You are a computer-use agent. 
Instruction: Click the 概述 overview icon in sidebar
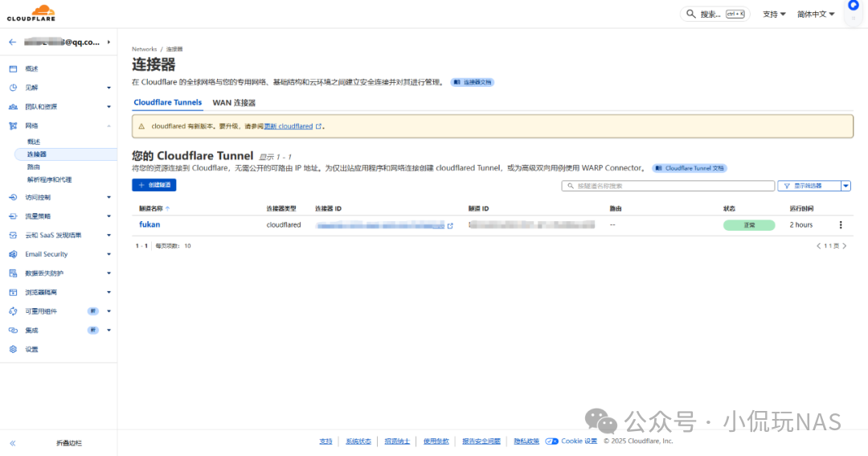[14, 68]
